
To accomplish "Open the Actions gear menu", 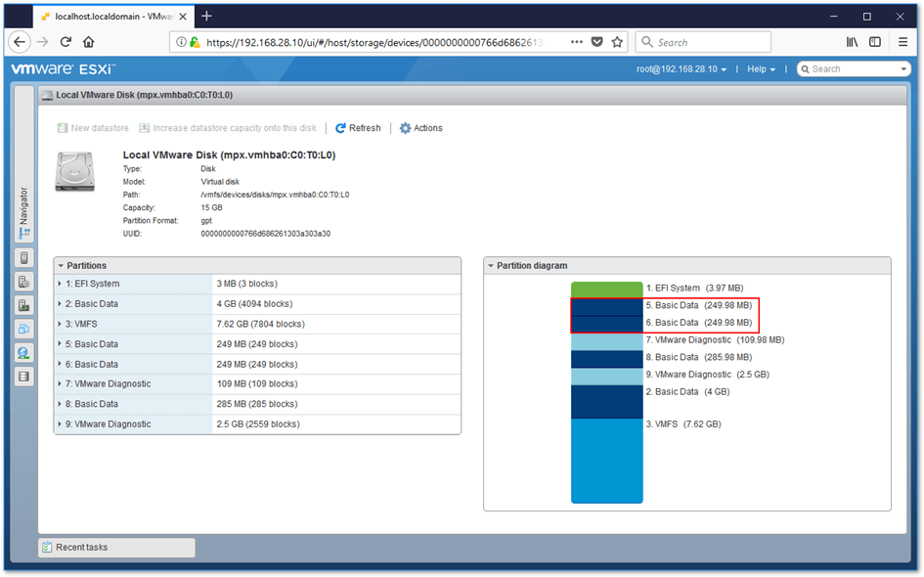I will coord(420,128).
